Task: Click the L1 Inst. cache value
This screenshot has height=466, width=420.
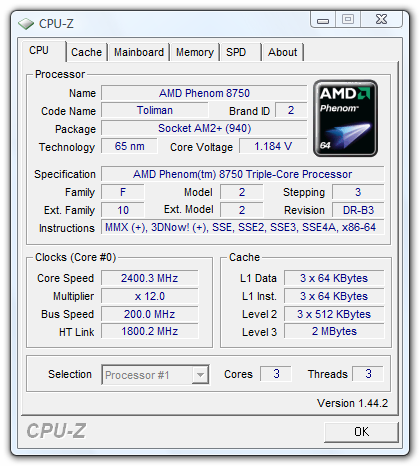Action: tap(334, 296)
